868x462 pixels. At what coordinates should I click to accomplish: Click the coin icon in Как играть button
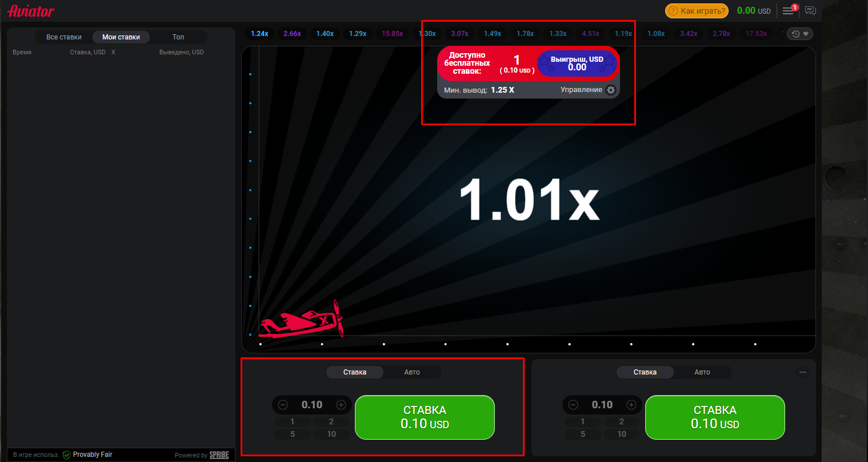coord(674,10)
